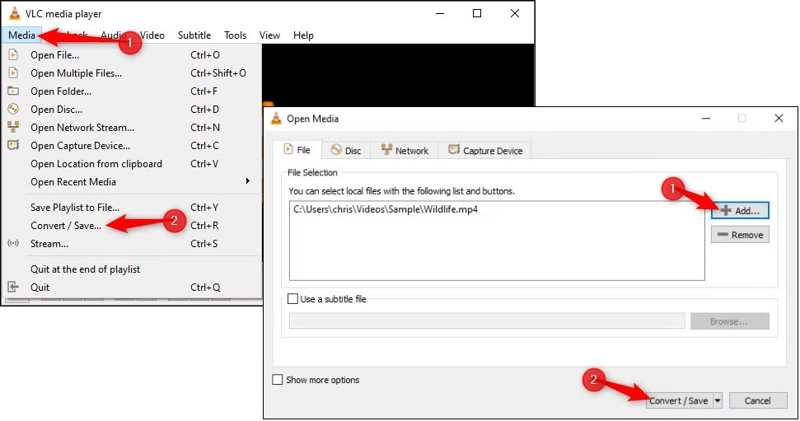This screenshot has height=421, width=800.
Task: Enable Show more options checkbox
Action: point(278,380)
